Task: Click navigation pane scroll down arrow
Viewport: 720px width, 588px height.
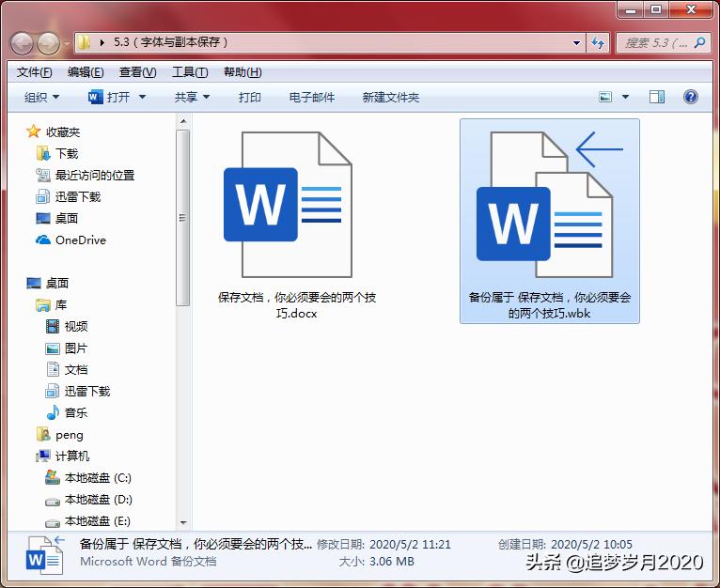Action: [183, 523]
